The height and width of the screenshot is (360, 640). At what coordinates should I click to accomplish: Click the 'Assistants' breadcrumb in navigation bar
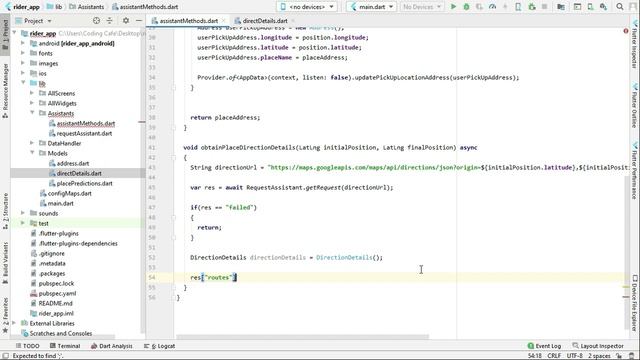pos(87,7)
